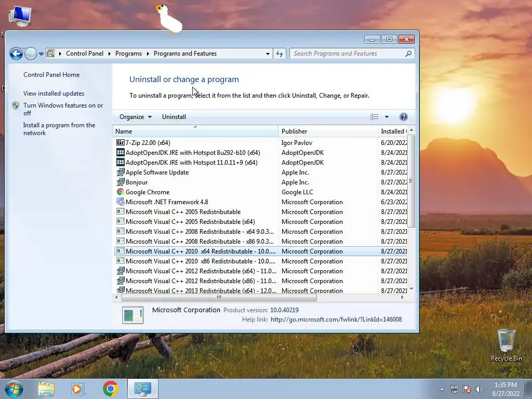Viewport: 532px width, 399px height.
Task: Click the blue Help question mark icon
Action: click(403, 117)
